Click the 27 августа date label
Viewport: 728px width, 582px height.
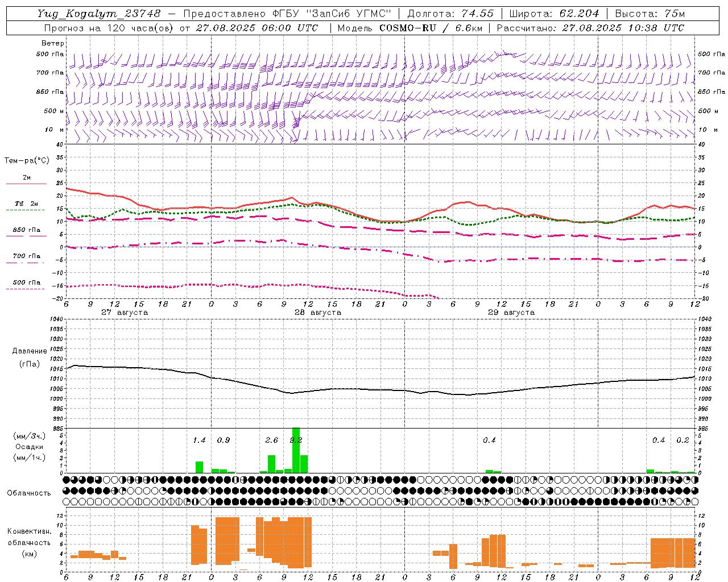125,313
